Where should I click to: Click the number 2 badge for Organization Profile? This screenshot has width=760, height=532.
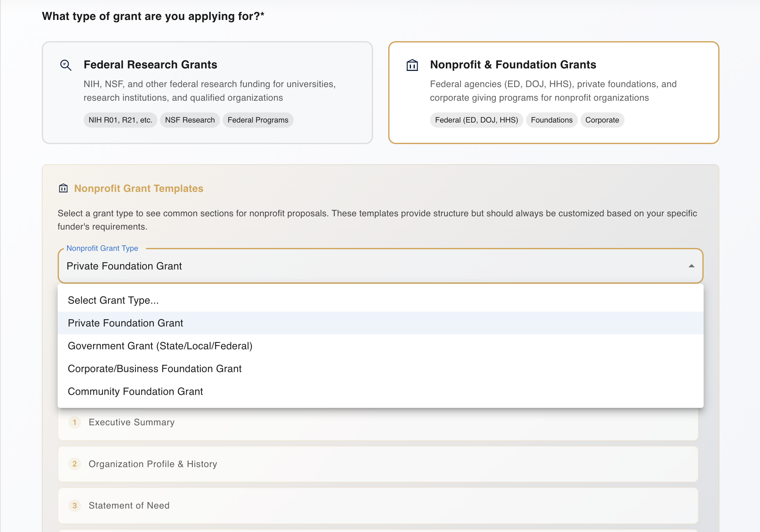[74, 464]
